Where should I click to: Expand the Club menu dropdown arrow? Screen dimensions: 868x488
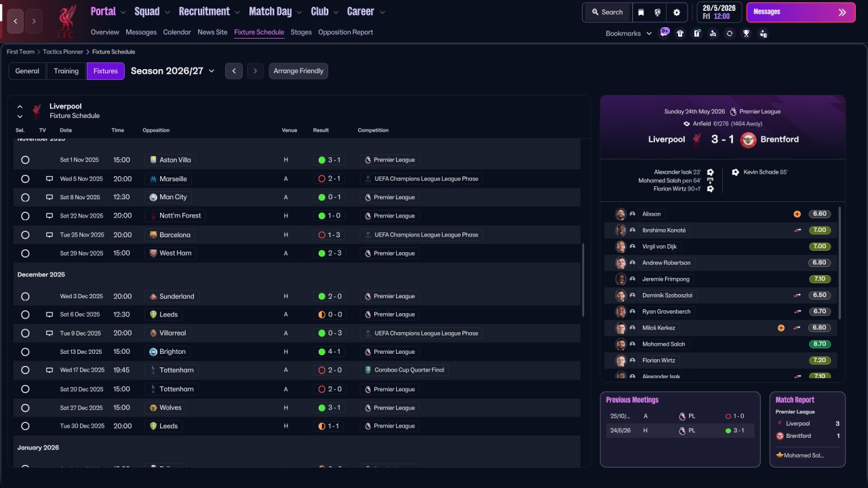[336, 12]
